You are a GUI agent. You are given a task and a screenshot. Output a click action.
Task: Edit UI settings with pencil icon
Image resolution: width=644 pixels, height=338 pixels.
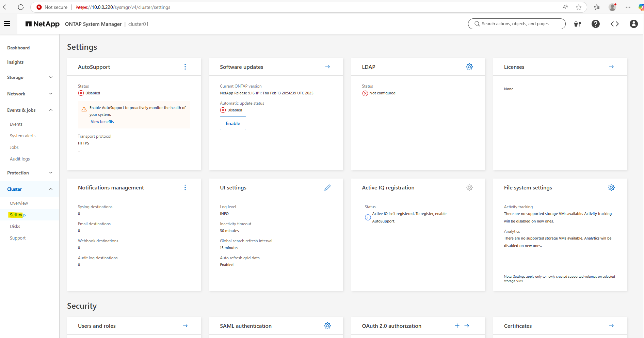click(x=327, y=187)
